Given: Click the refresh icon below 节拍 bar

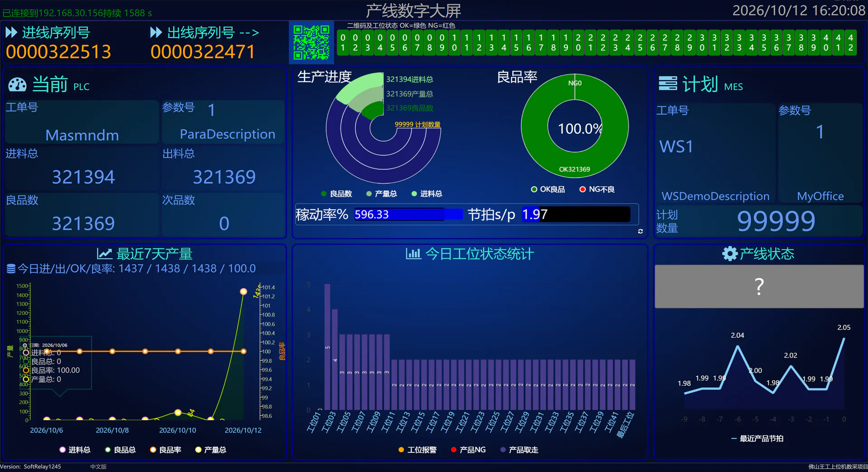Looking at the screenshot, I should 640,231.
